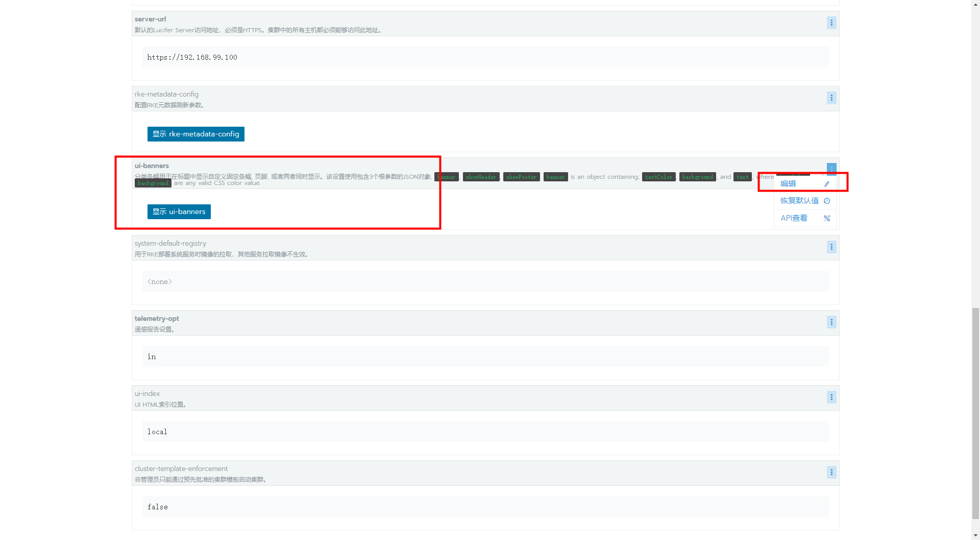
Task: Click the server-url setting title
Action: 150,19
